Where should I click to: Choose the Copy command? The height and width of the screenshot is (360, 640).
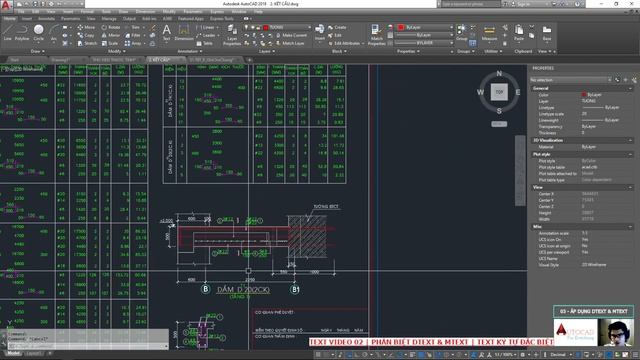coord(86,36)
